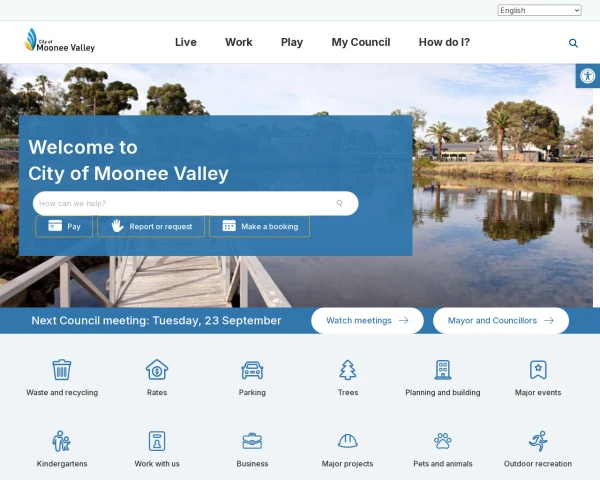Open the My Council menu
Viewport: 600px width, 480px height.
click(x=361, y=42)
